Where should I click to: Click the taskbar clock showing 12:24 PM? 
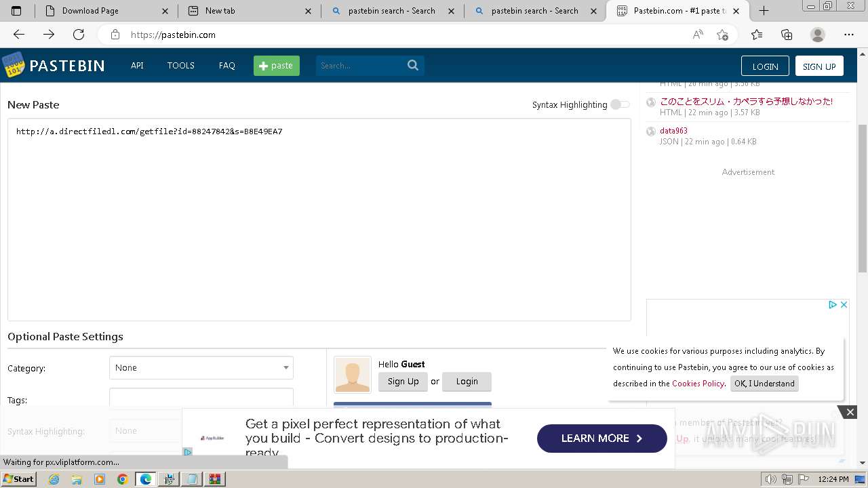point(833,479)
